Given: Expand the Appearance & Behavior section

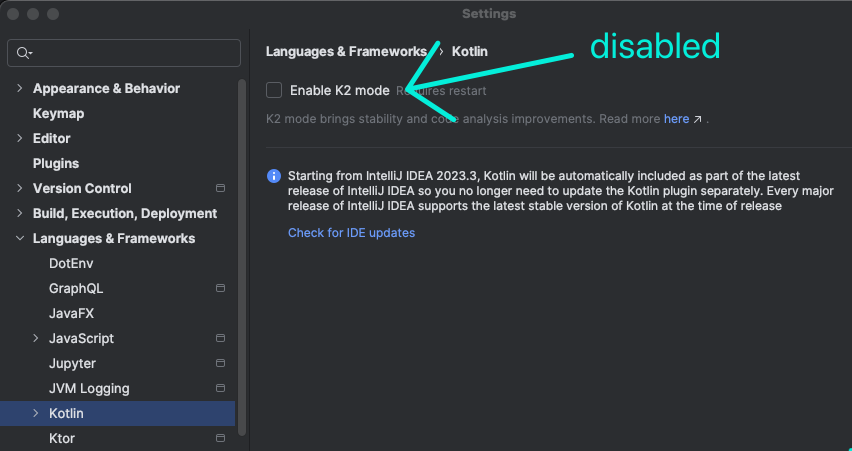Looking at the screenshot, I should coord(19,88).
